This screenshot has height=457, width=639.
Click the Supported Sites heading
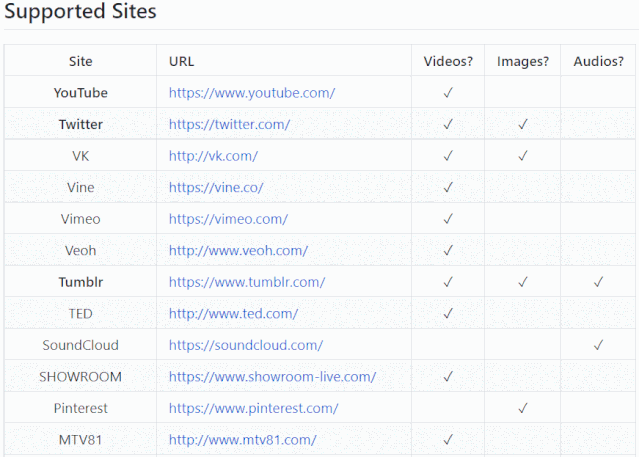coord(80,11)
